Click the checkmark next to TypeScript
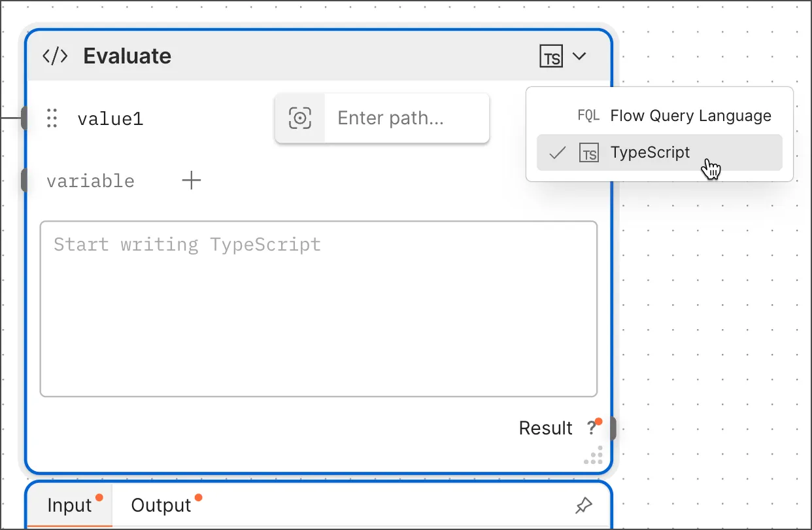Image resolution: width=812 pixels, height=530 pixels. coord(558,153)
